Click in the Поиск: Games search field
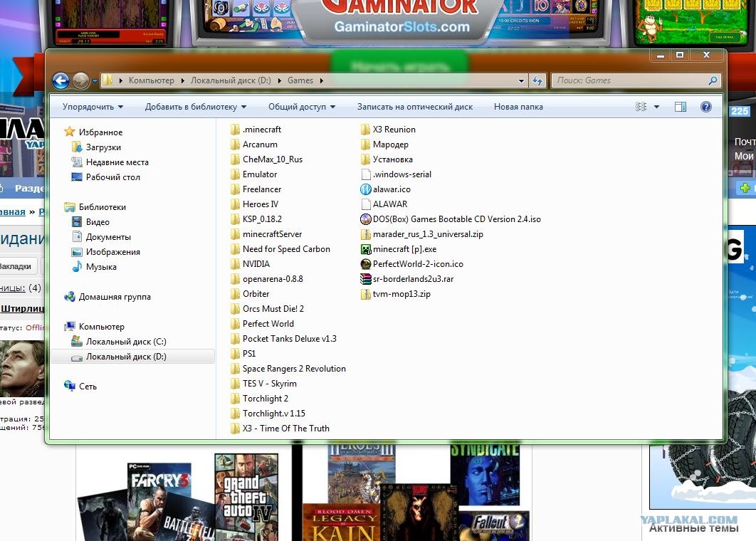This screenshot has height=541, width=756. coord(630,80)
